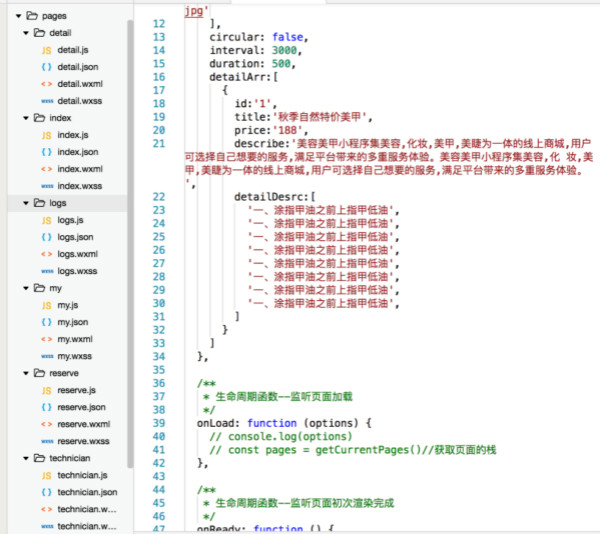Open the index.wxss file
Image resolution: width=600 pixels, height=534 pixels.
[x=80, y=186]
